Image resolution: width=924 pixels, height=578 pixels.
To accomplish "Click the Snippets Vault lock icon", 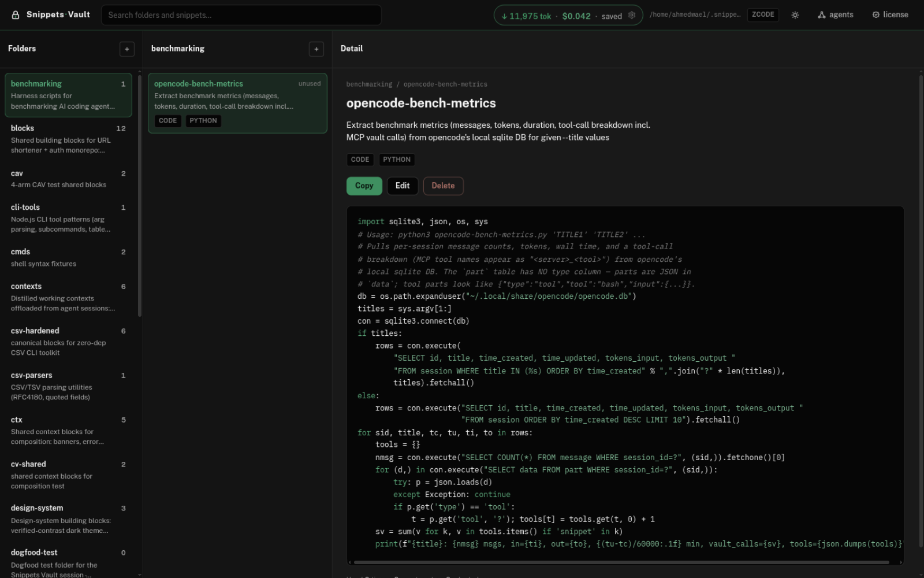I will click(x=16, y=15).
